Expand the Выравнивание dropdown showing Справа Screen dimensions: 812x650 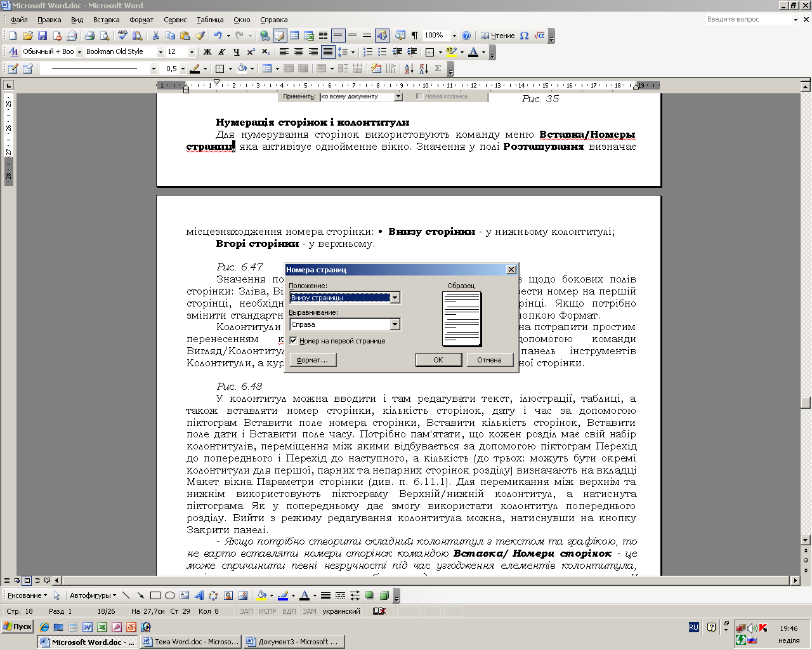(395, 324)
